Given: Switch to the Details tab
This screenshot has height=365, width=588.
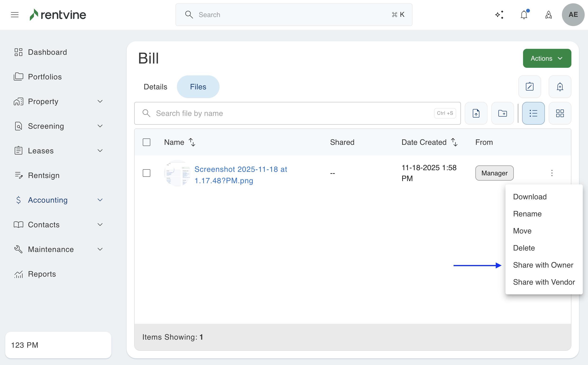Looking at the screenshot, I should pyautogui.click(x=155, y=87).
